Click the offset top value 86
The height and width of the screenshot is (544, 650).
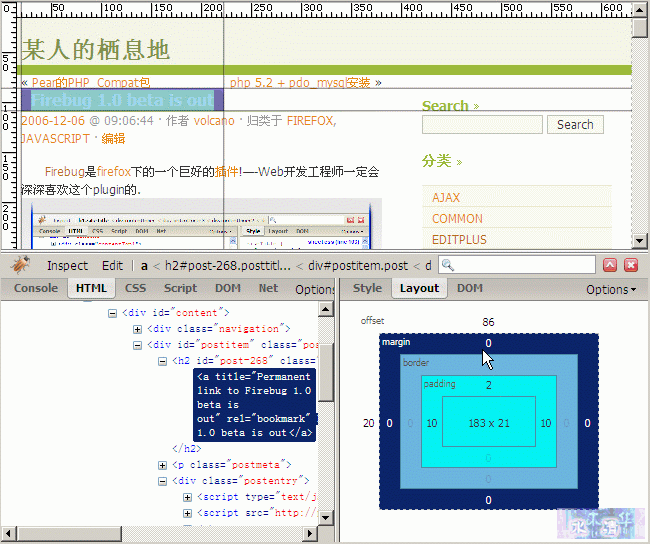pyautogui.click(x=488, y=322)
